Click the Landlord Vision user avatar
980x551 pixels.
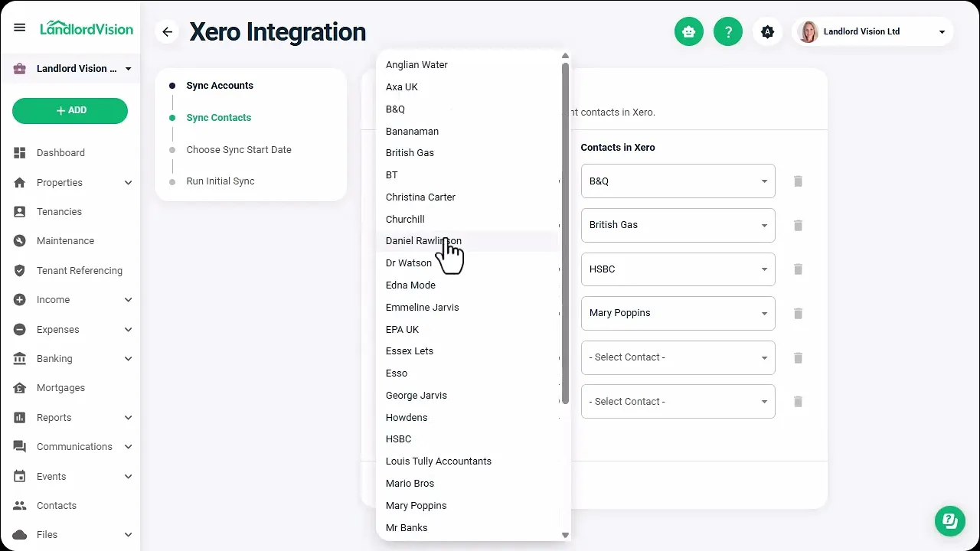point(808,31)
